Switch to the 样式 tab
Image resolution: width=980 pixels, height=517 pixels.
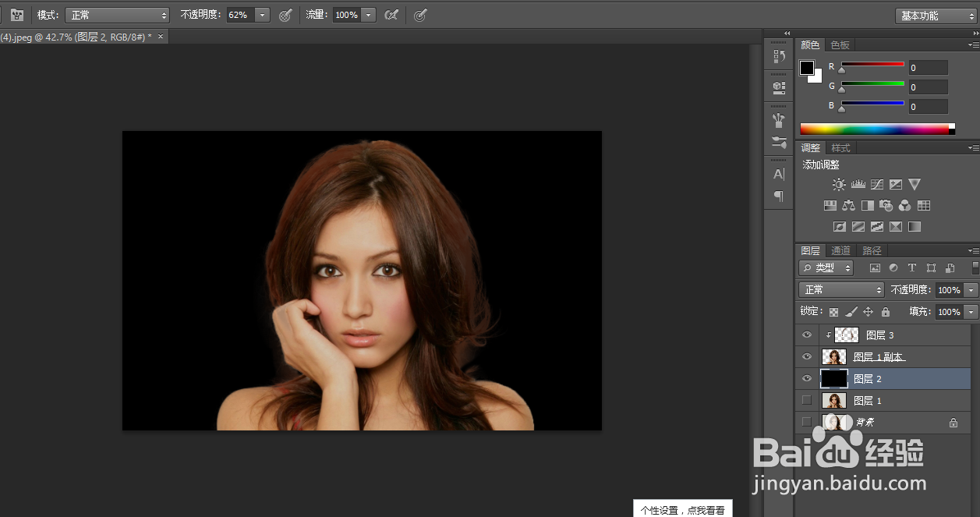[x=840, y=148]
